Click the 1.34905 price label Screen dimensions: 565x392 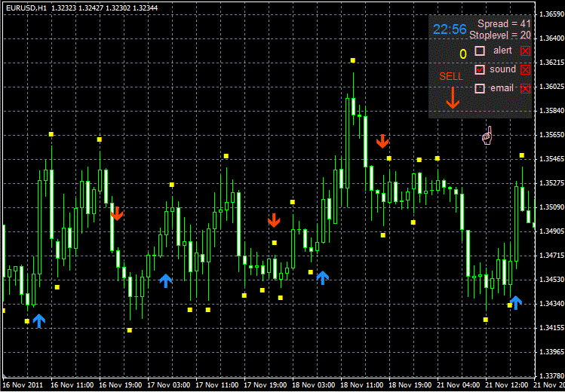[551, 231]
